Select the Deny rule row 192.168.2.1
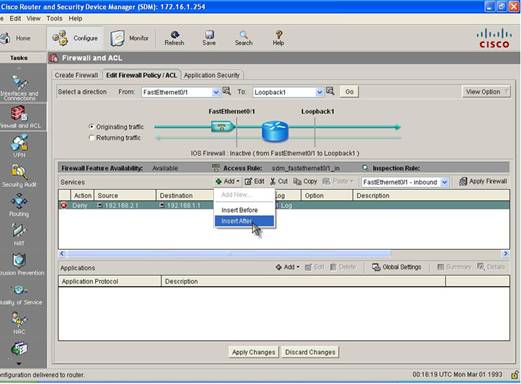521x384 pixels. (x=284, y=205)
